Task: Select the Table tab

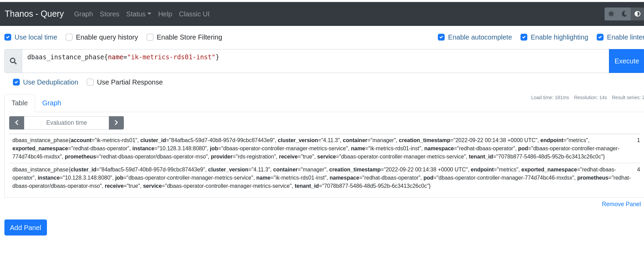Action: 20,103
